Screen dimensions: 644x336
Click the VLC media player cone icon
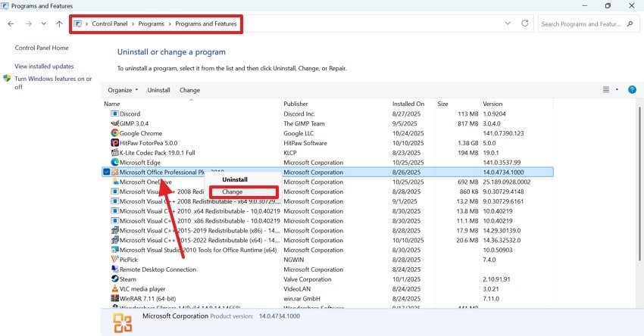(114, 289)
